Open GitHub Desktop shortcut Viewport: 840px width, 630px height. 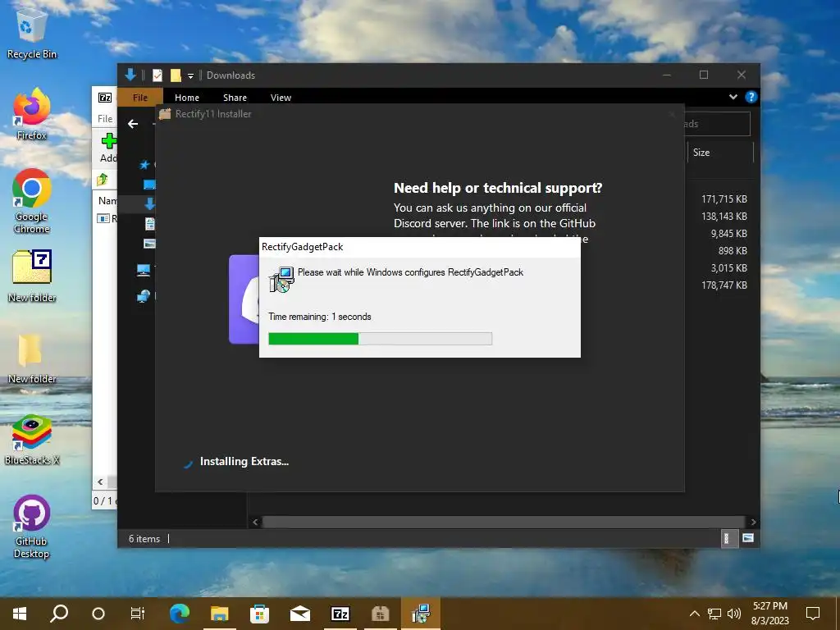pyautogui.click(x=32, y=527)
